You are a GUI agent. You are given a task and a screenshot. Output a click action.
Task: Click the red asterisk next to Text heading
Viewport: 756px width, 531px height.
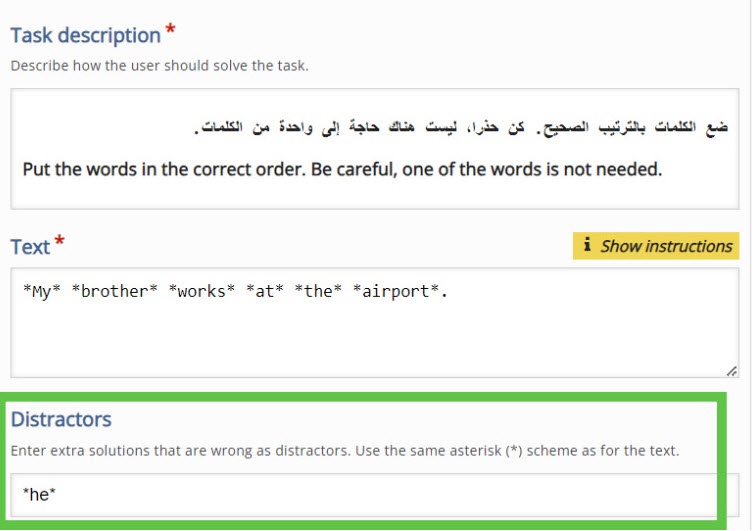click(60, 241)
